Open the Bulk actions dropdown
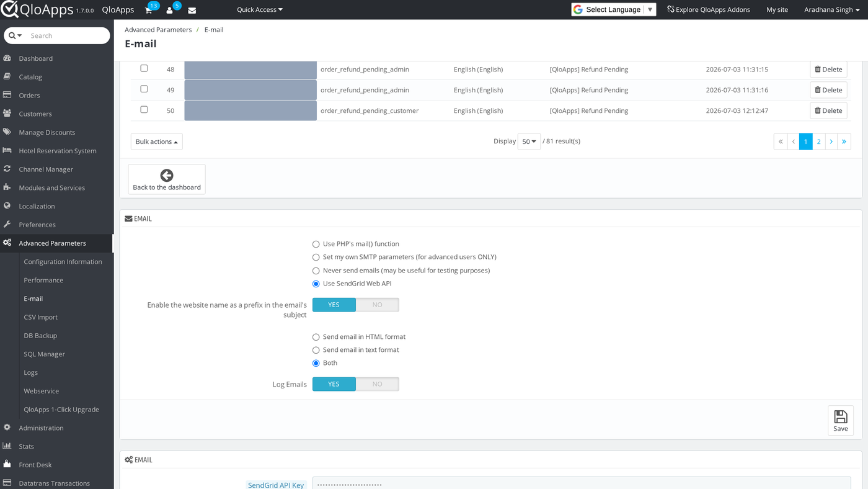Viewport: 868px width, 489px height. pyautogui.click(x=157, y=141)
